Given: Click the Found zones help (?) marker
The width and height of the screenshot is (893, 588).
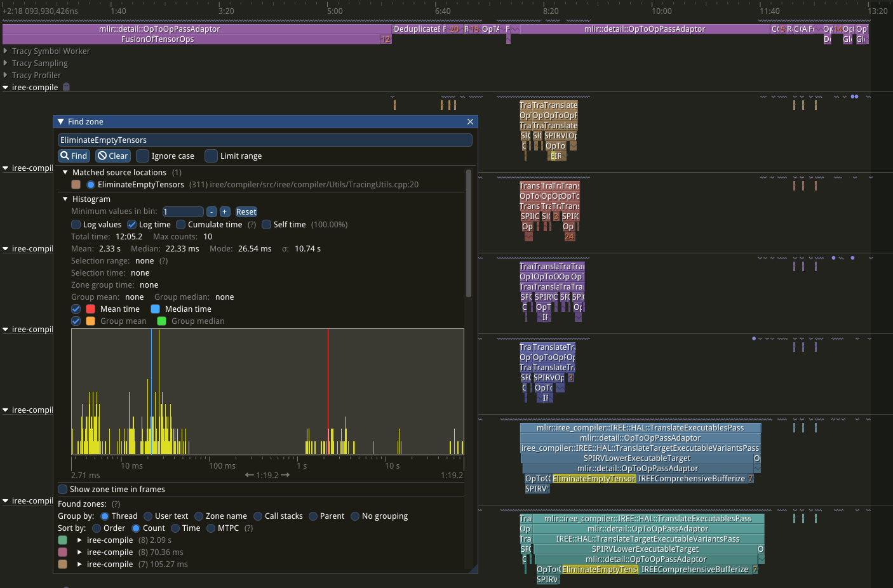Looking at the screenshot, I should click(116, 504).
